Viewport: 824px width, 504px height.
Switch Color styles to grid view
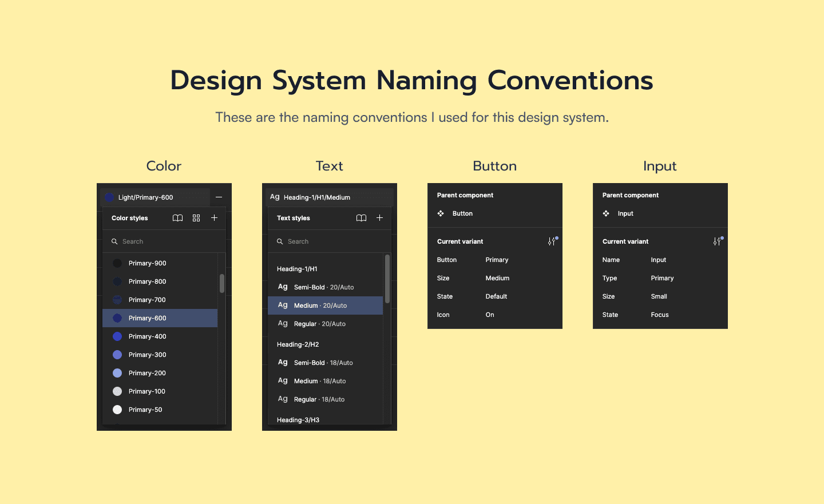click(196, 218)
